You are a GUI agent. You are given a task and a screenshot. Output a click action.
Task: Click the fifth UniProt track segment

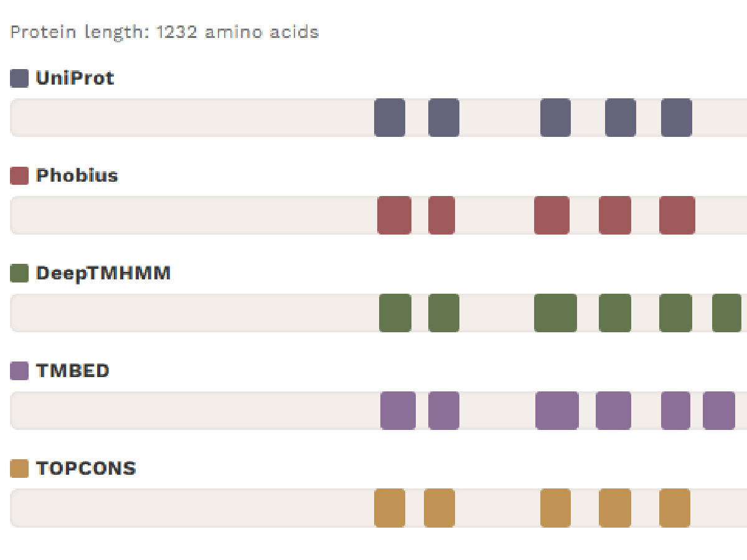point(676,118)
